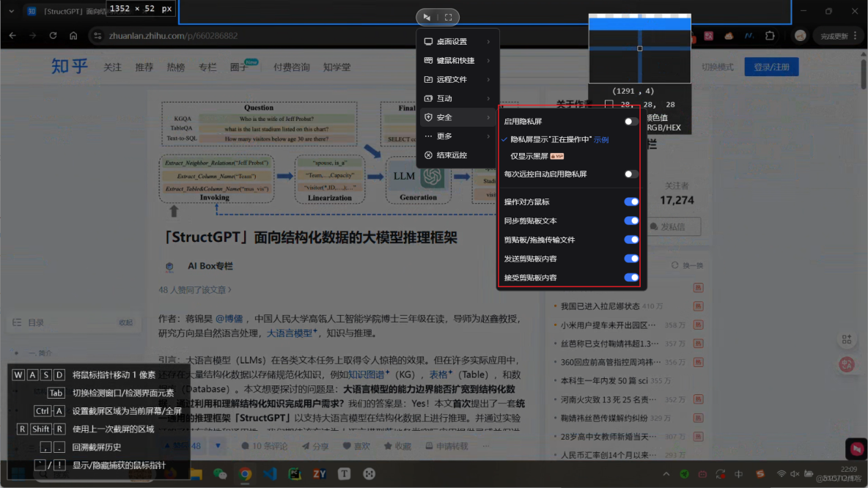Select the fullscreen icon in the capture toolbar
The width and height of the screenshot is (868, 488).
coord(448,18)
